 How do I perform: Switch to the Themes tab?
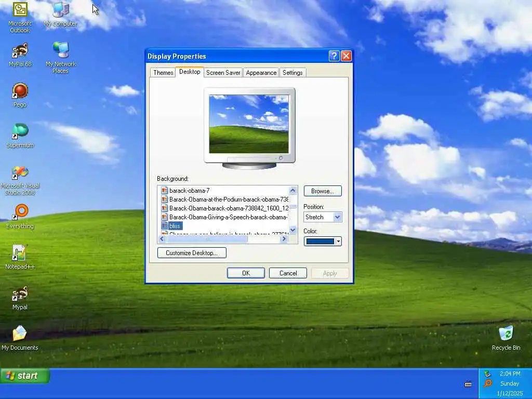point(163,73)
